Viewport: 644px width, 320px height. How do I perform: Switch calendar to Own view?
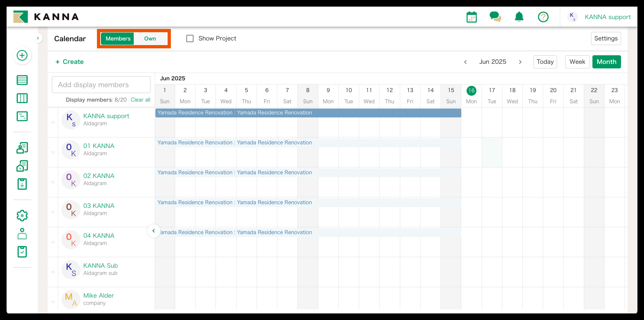click(150, 38)
